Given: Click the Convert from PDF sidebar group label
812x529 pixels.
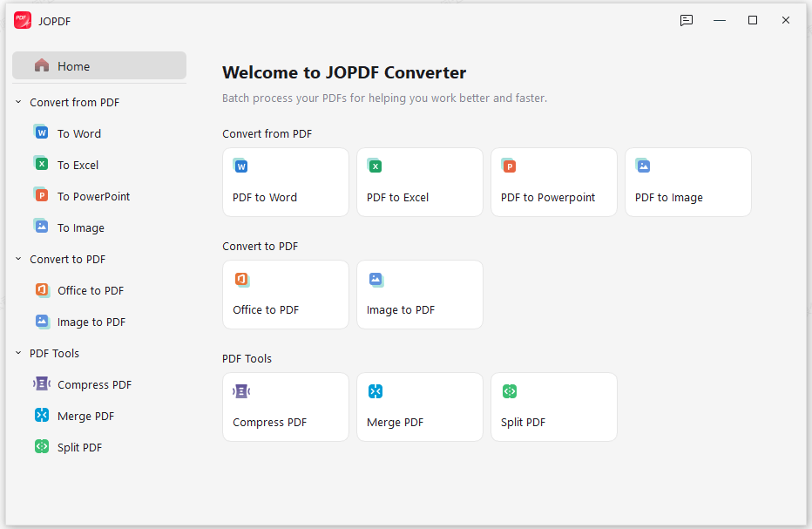Looking at the screenshot, I should point(75,103).
